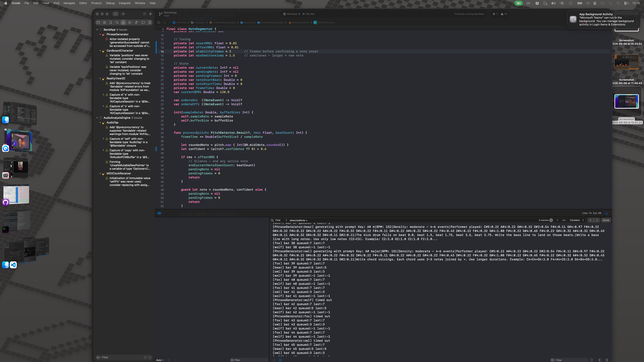
Task: Click the error count indicator in toolbar
Action: pyautogui.click(x=495, y=14)
